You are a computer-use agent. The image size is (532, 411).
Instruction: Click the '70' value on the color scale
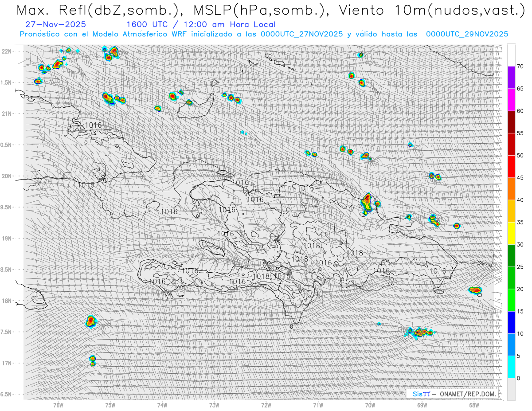pyautogui.click(x=520, y=67)
